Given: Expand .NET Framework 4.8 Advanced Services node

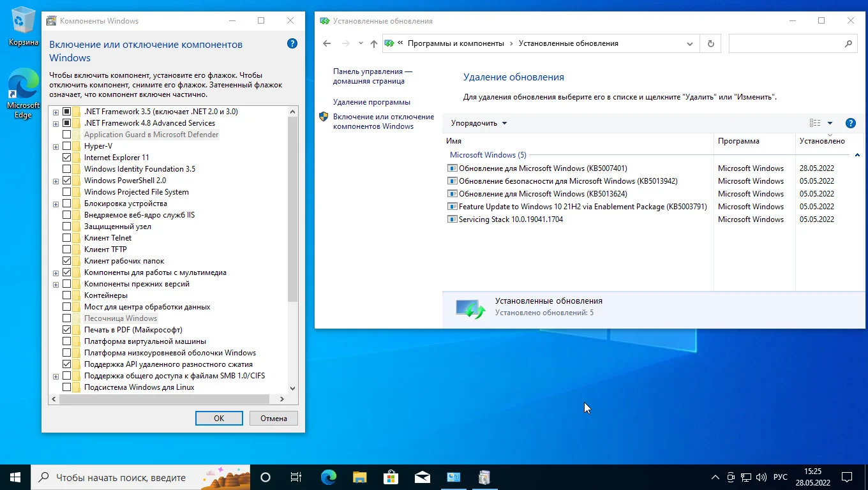Looking at the screenshot, I should 56,123.
